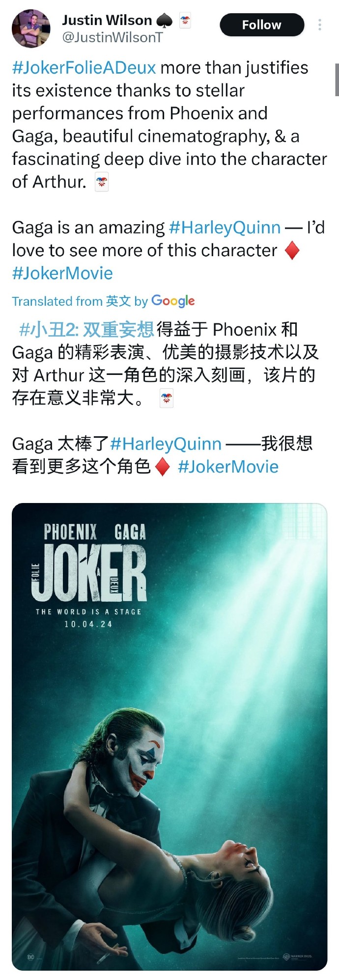The image size is (339, 980).
Task: Follow Justin Wilson
Action: coord(262,25)
